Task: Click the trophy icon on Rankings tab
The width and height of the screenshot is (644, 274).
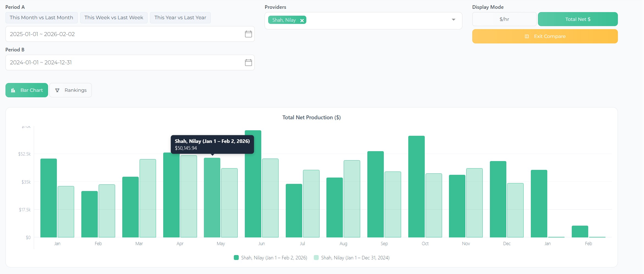Action: pos(57,90)
